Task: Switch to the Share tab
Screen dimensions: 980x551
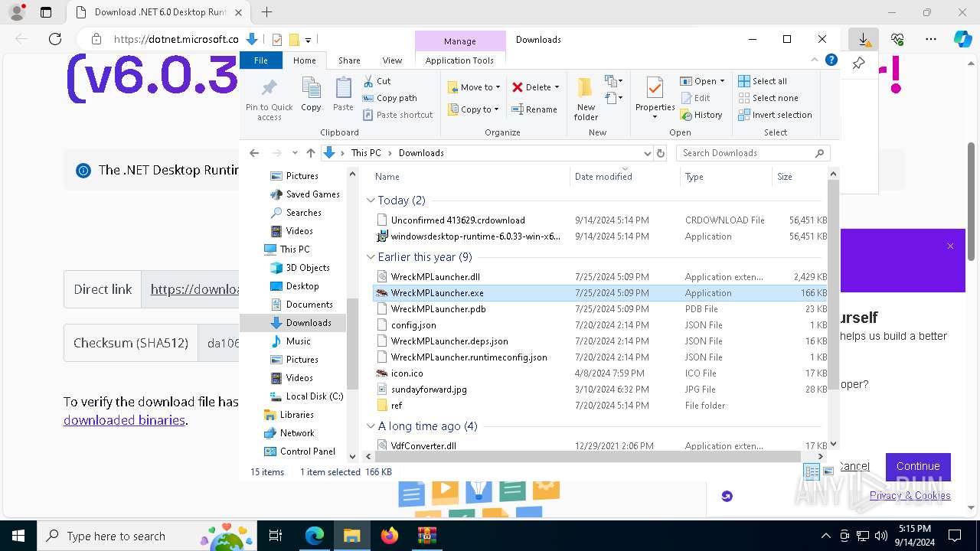Action: click(349, 60)
